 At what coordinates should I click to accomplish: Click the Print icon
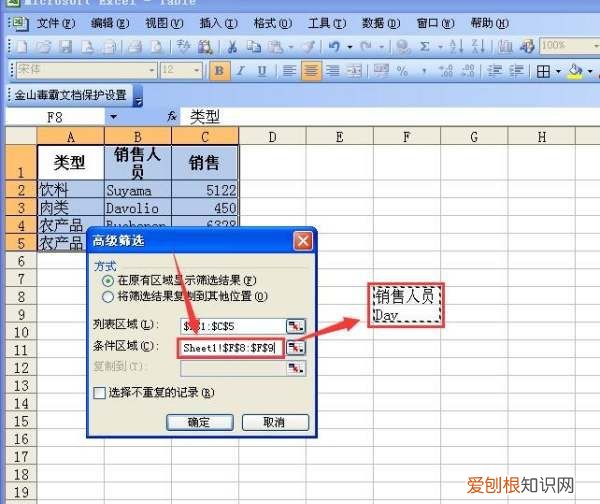[135, 47]
